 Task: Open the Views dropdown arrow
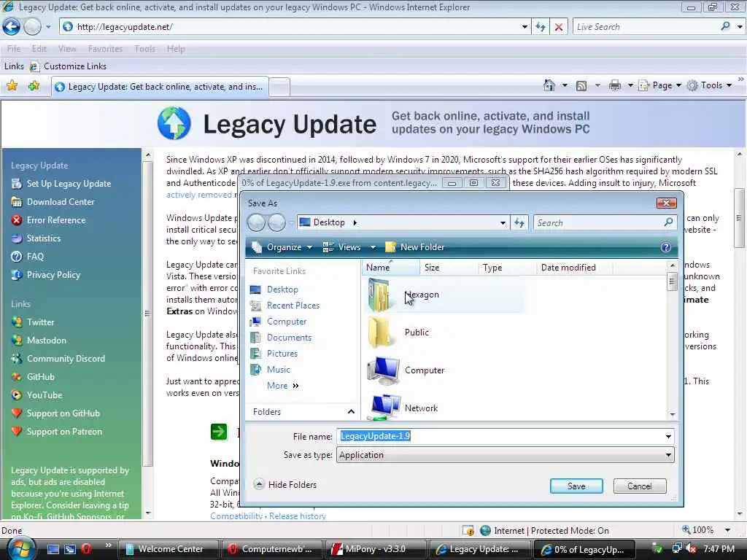click(x=373, y=247)
